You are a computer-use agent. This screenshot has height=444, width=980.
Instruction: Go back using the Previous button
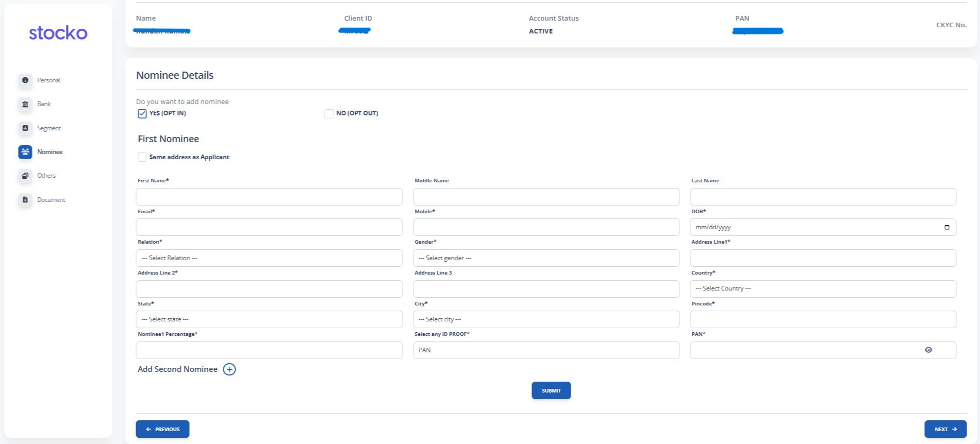162,429
